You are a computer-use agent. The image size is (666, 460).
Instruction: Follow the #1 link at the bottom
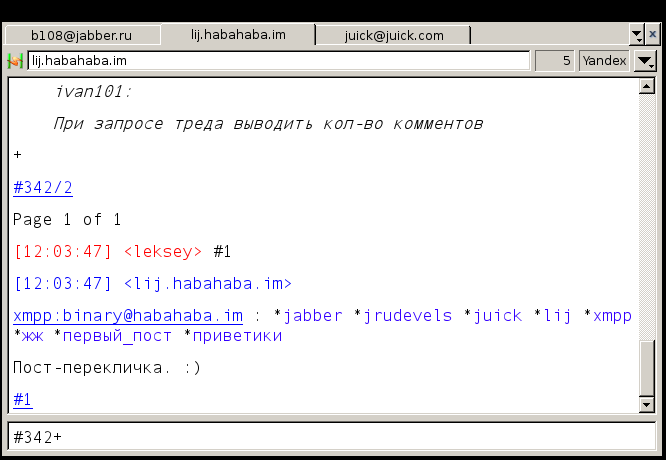pos(23,400)
